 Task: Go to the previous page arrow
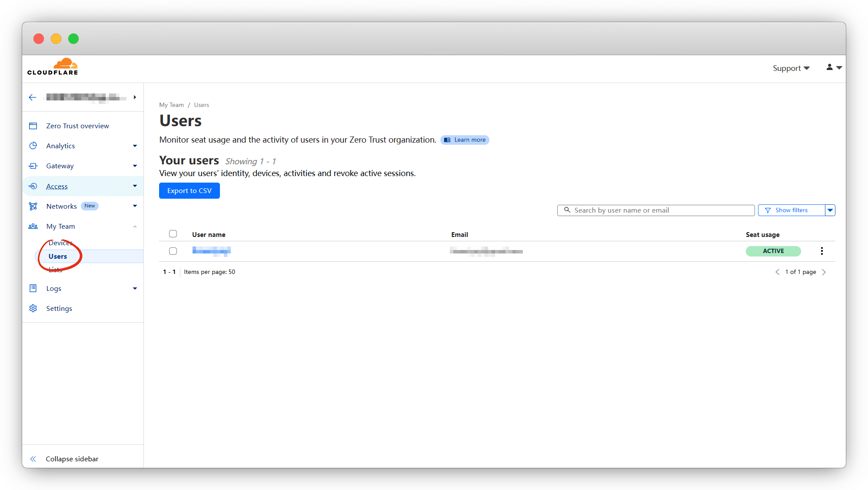(777, 272)
